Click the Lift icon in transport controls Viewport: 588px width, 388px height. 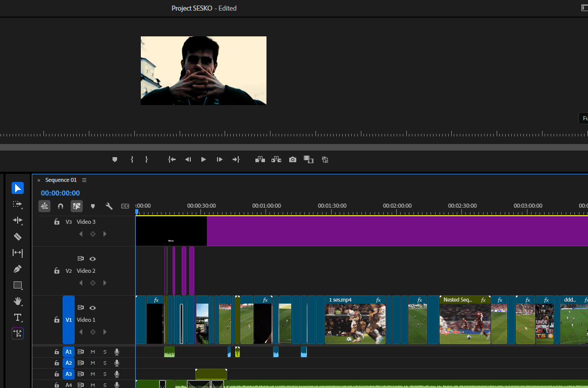[x=260, y=159]
